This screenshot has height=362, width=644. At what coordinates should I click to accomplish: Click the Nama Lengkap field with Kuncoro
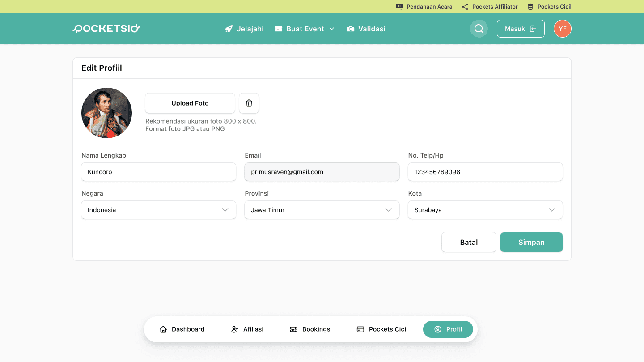tap(158, 172)
